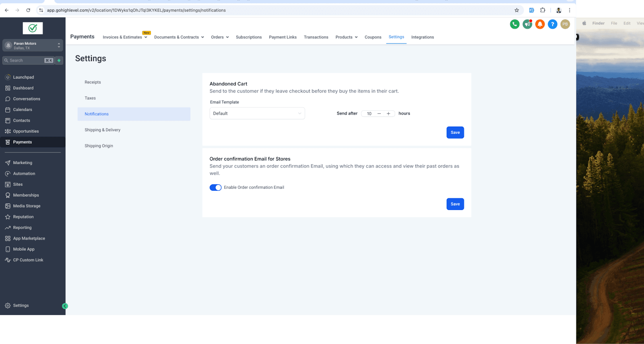This screenshot has width=644, height=344.
Task: Click the Contacts icon in sidebar
Action: tap(8, 120)
